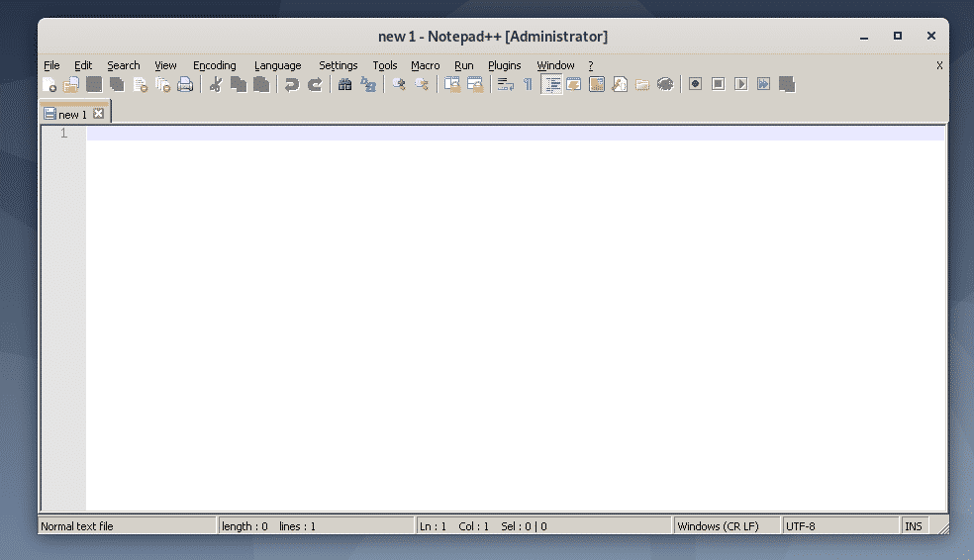Start macro recording
The height and width of the screenshot is (560, 974).
click(x=695, y=84)
